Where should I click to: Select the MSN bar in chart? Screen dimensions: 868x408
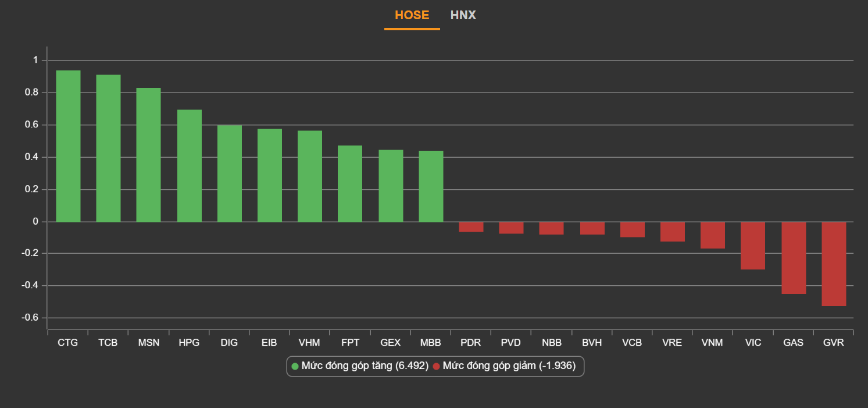(148, 155)
